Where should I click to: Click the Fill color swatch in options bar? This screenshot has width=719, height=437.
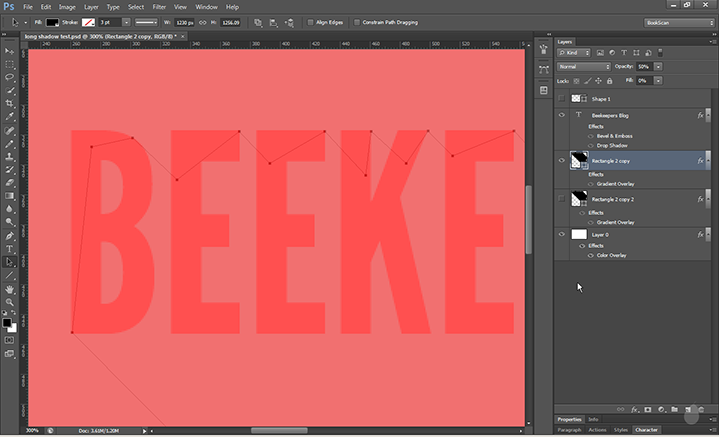click(x=51, y=21)
